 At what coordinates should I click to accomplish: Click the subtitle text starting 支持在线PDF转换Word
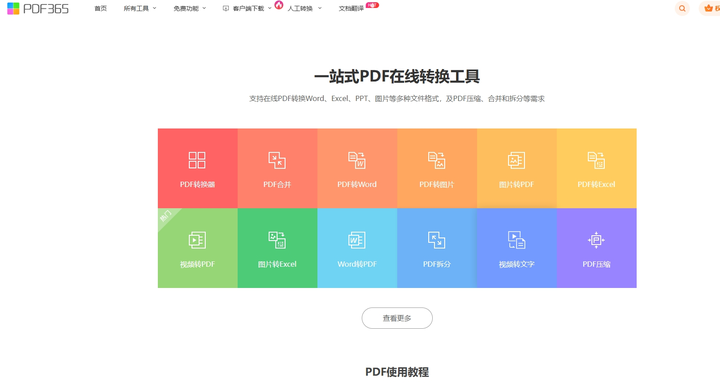(397, 98)
